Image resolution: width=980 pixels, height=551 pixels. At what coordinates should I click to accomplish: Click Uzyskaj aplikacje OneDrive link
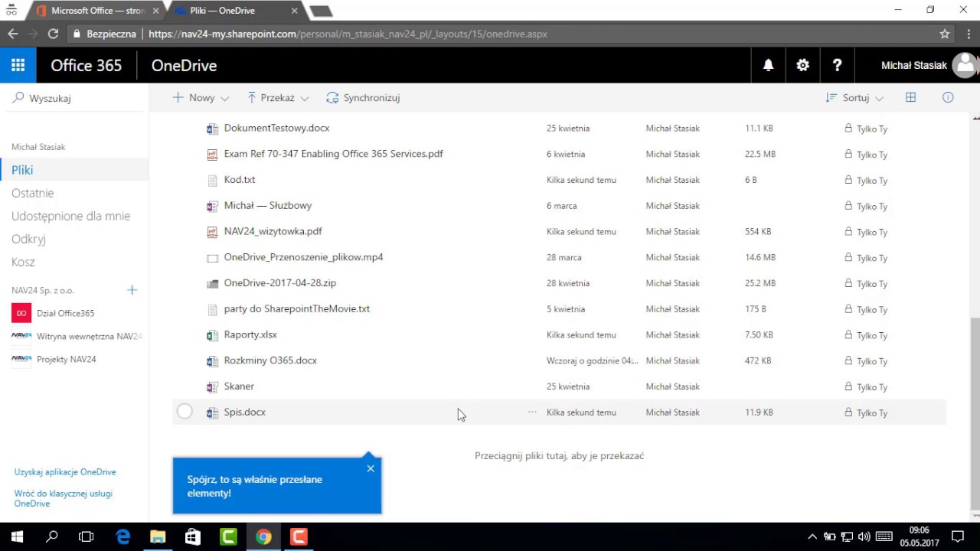click(x=65, y=472)
